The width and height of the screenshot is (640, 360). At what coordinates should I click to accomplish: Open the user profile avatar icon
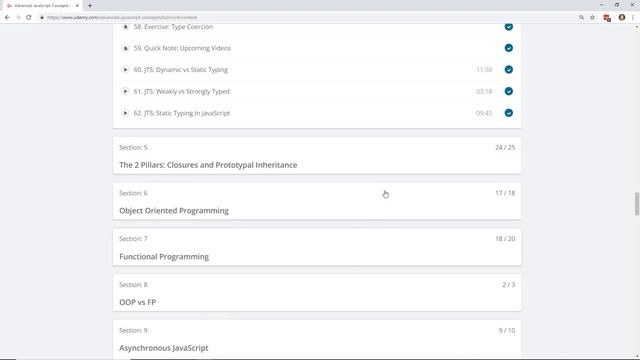point(622,18)
